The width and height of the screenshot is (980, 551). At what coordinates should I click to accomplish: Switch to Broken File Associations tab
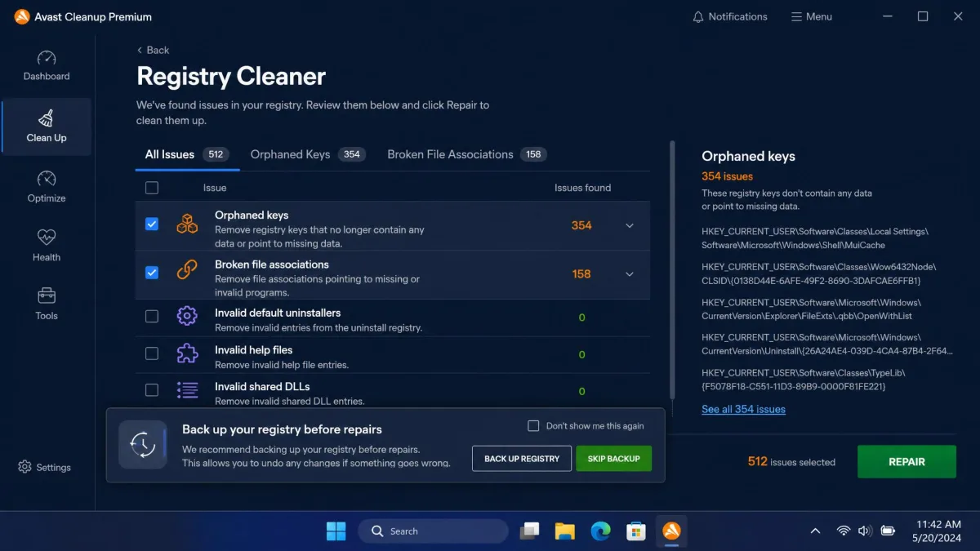[x=466, y=154]
